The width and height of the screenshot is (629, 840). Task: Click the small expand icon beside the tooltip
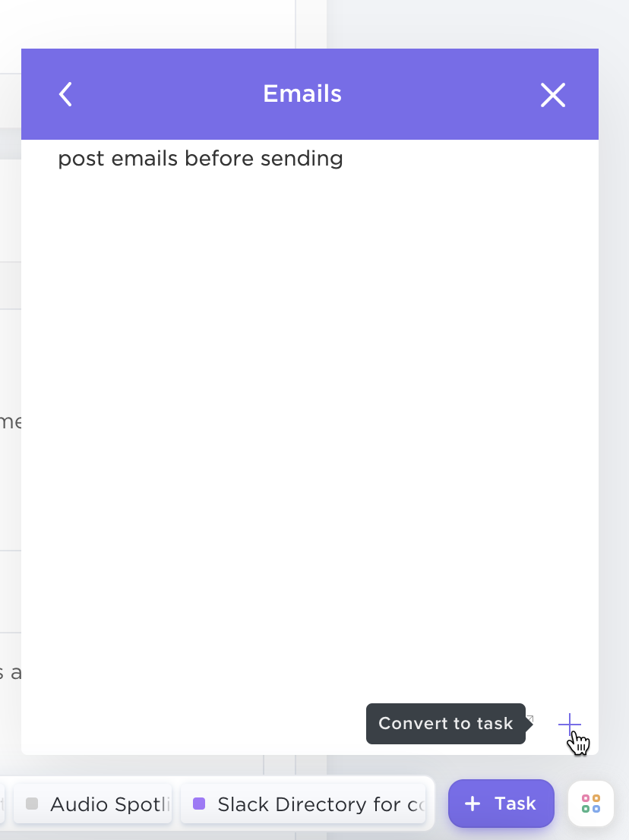tap(529, 719)
